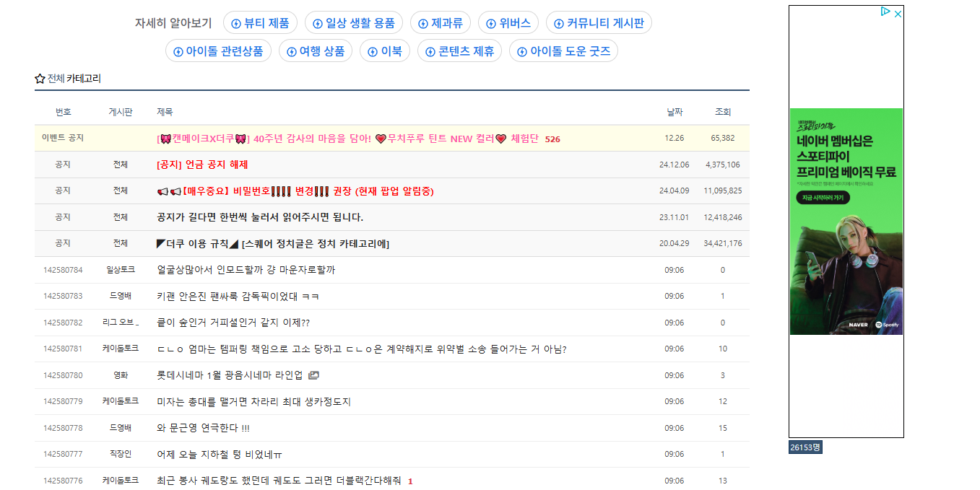Click the image icon after 롯데시네마 post title

(x=313, y=375)
